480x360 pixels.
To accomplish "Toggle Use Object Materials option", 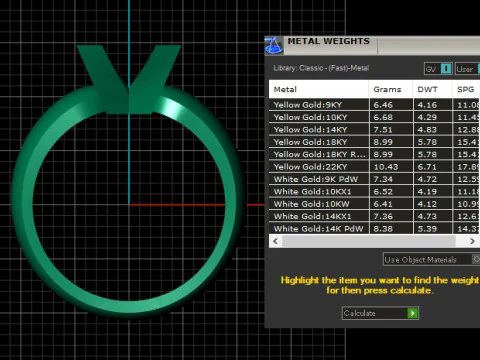I will pyautogui.click(x=431, y=259).
